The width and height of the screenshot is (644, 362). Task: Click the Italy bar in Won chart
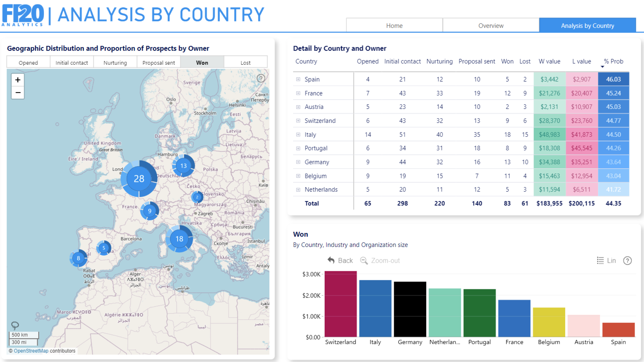click(x=375, y=308)
